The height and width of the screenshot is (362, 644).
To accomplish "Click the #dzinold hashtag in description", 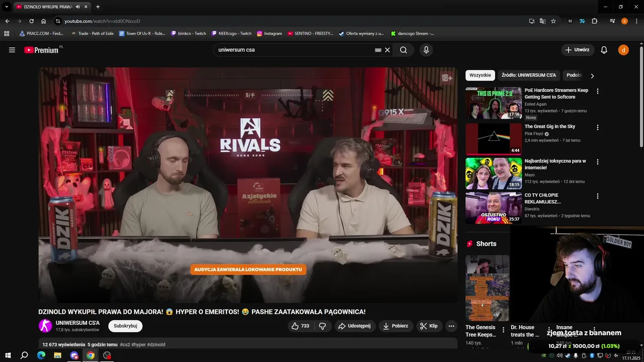I will (x=156, y=344).
